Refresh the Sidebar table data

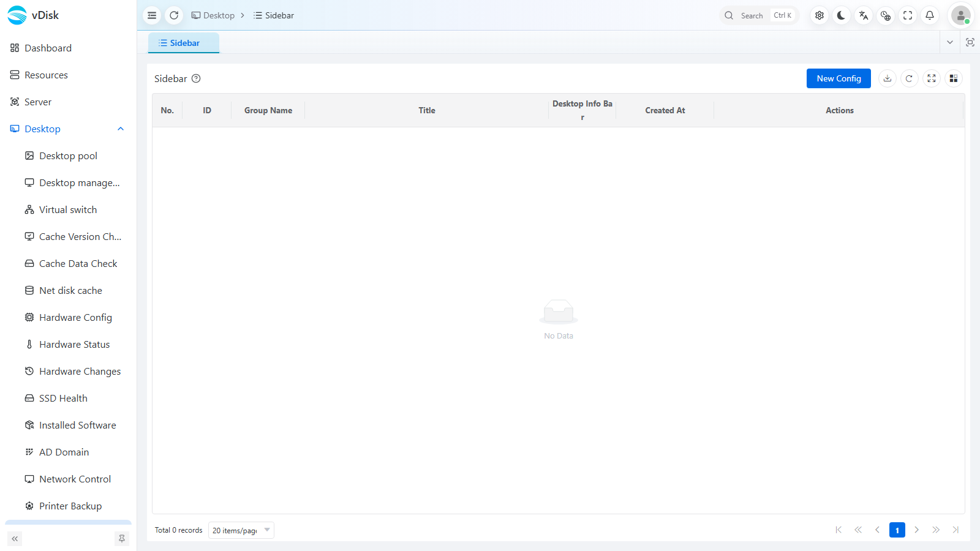910,78
